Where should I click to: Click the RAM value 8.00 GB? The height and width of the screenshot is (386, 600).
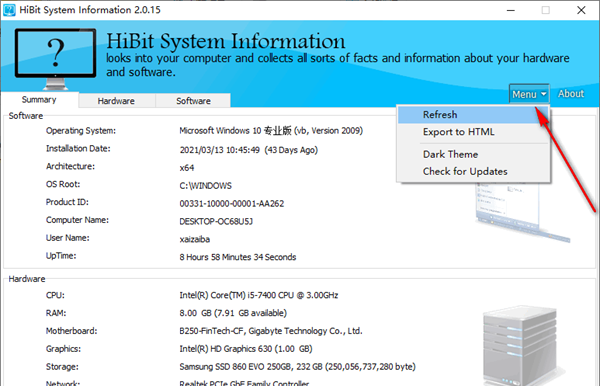point(233,313)
